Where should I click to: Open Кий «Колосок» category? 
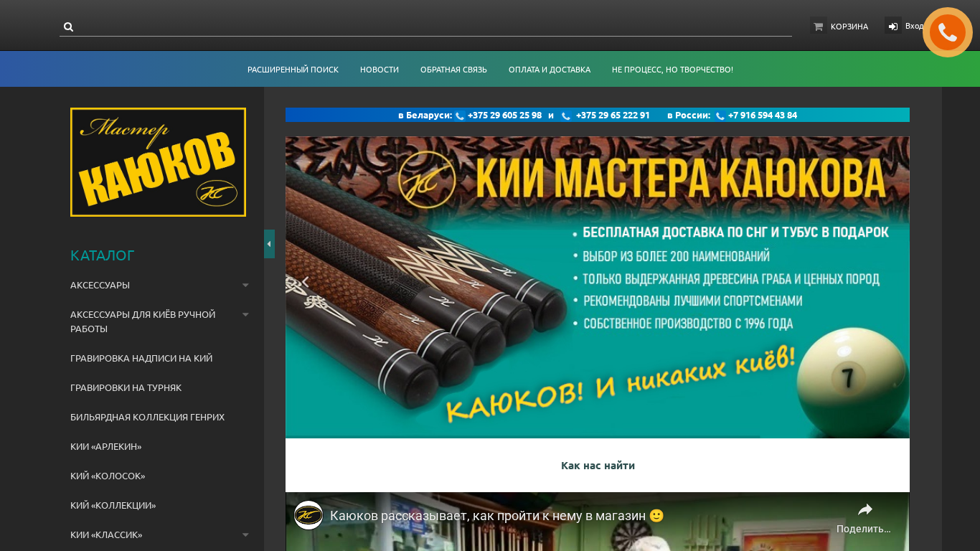(x=108, y=476)
